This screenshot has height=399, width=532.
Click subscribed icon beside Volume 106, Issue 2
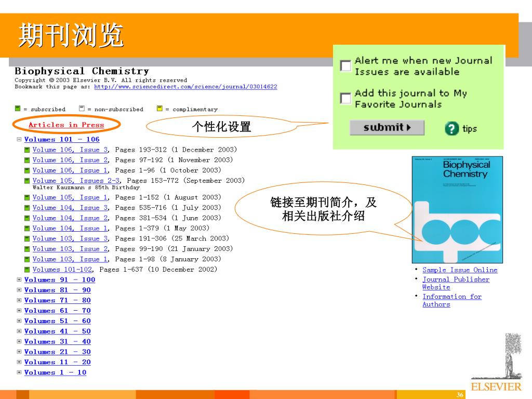tap(27, 160)
